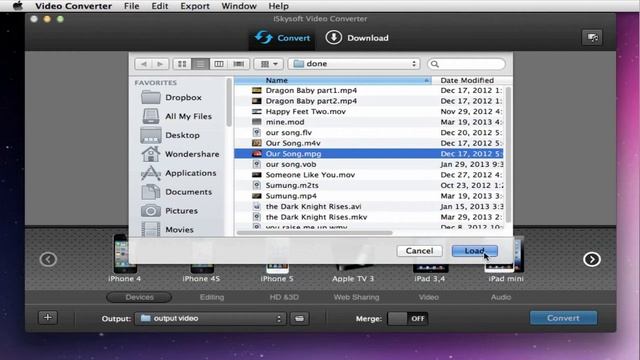Open the HD & 3D format category
Screen dimensions: 640x360
point(284,297)
